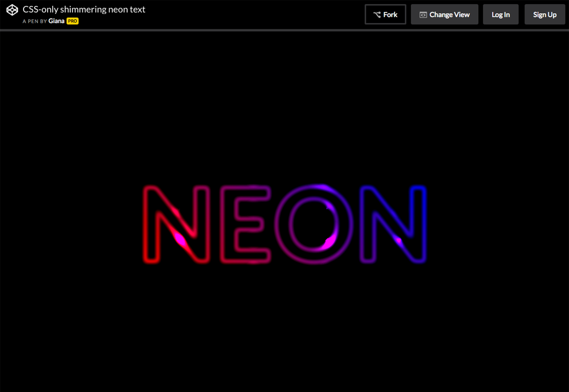
Task: Click the fork arrows icon
Action: (377, 15)
